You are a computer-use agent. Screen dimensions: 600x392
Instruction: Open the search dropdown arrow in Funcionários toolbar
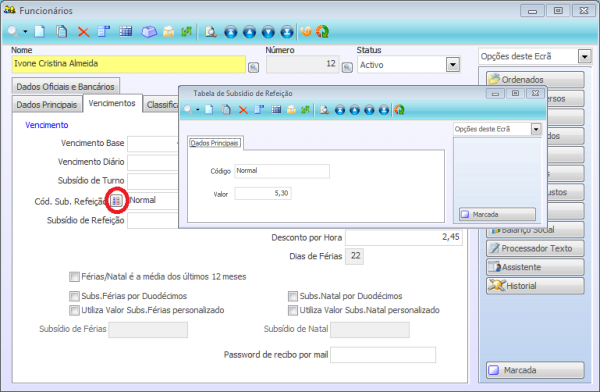coord(25,32)
